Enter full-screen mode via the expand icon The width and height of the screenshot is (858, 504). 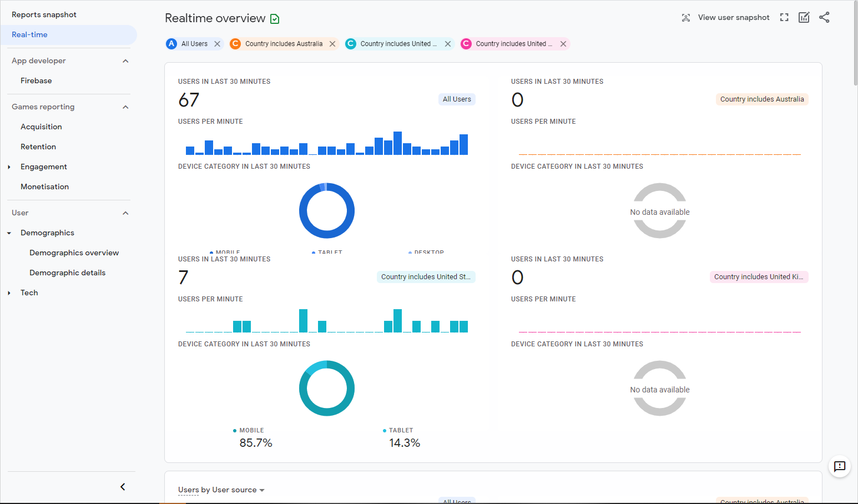coord(784,17)
